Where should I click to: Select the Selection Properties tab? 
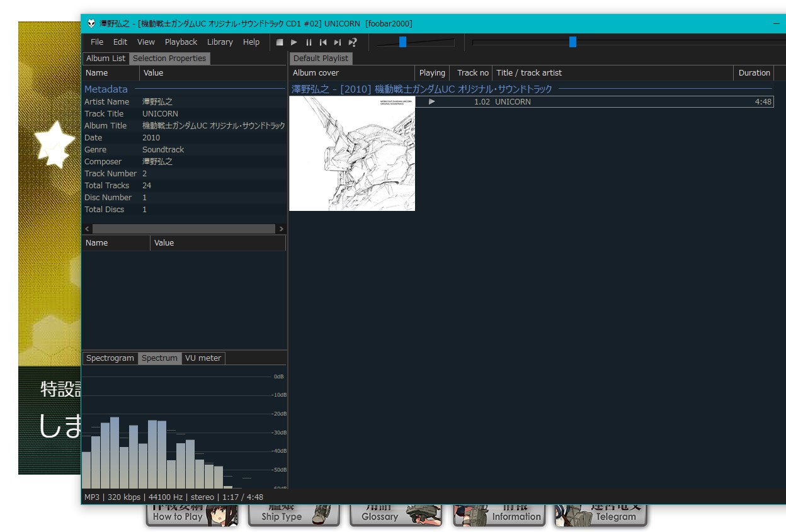click(x=169, y=59)
